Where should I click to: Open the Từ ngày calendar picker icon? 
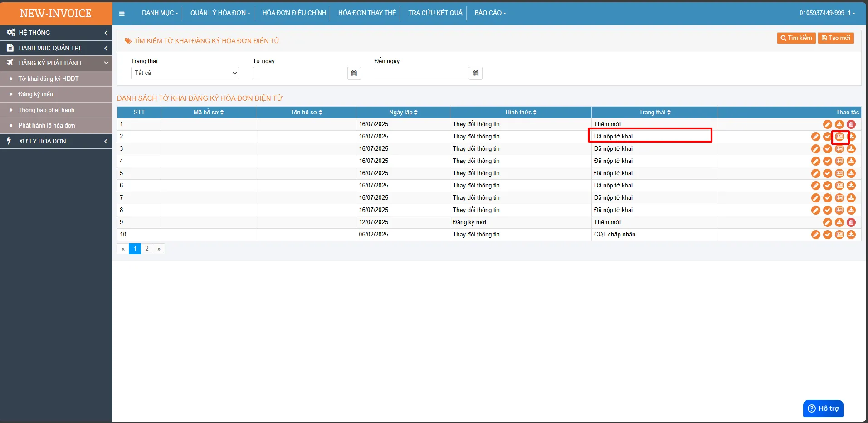point(354,73)
